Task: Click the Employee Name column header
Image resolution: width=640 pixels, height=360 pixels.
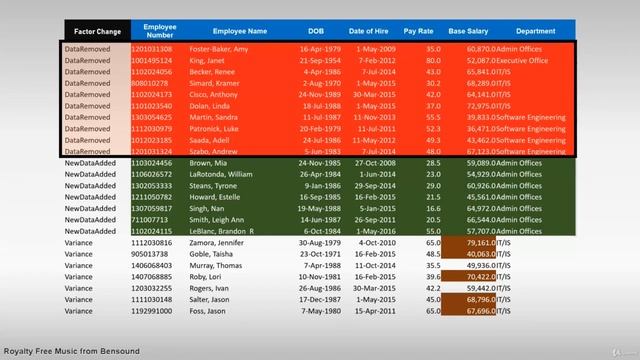Action: pos(240,31)
